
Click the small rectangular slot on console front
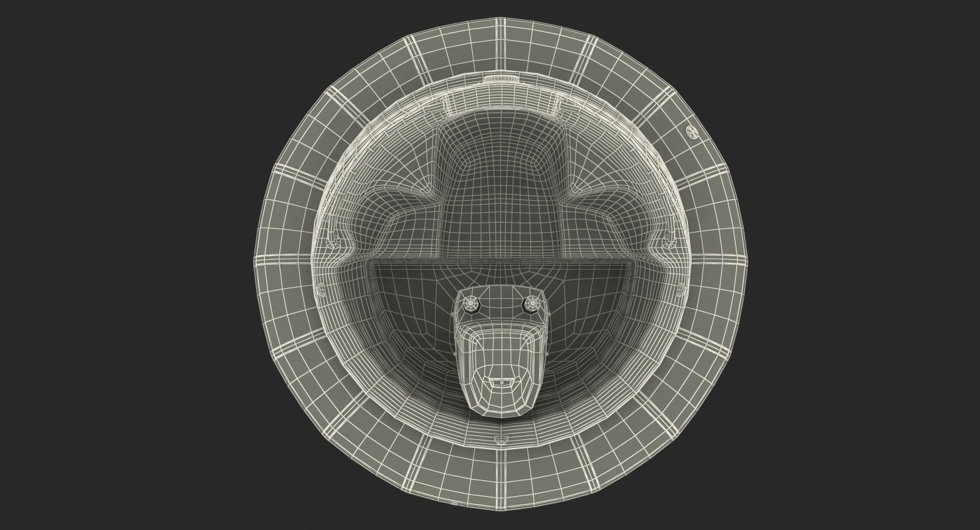click(x=501, y=382)
